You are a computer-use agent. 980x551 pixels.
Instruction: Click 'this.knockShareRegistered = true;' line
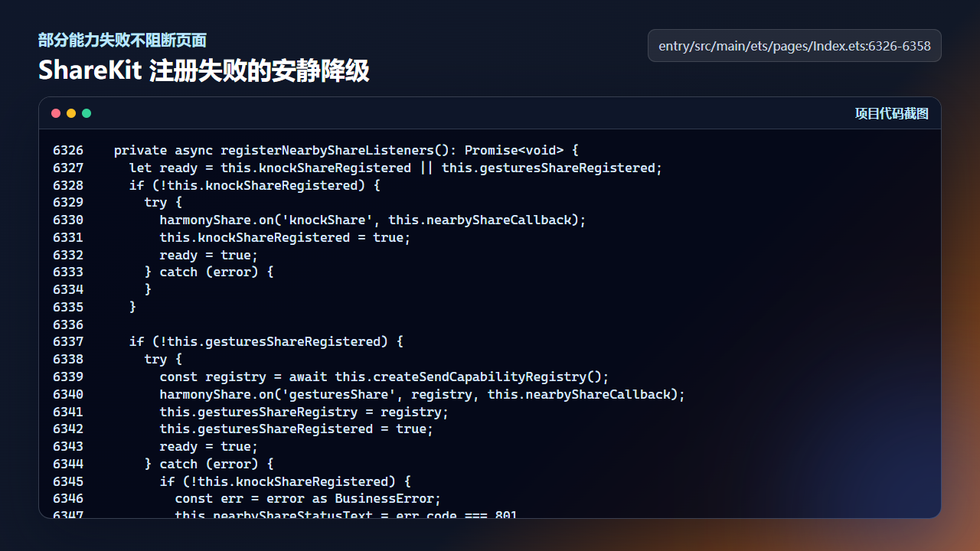point(285,237)
